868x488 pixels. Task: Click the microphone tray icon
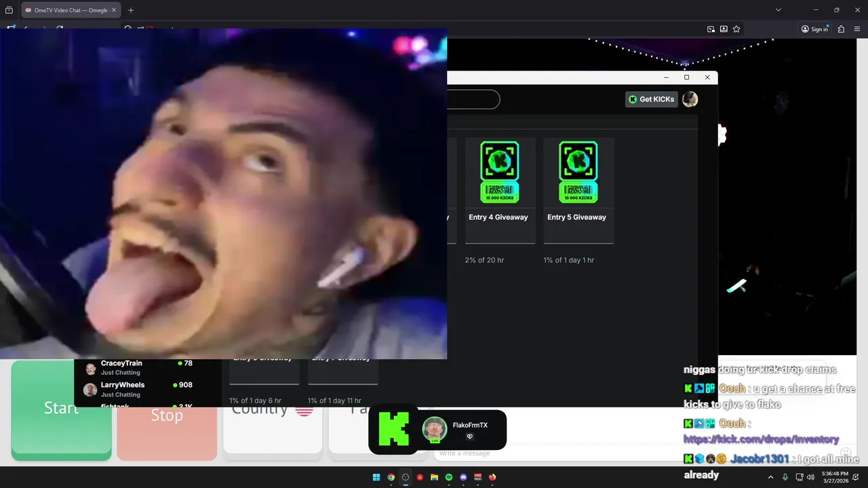coord(785,477)
